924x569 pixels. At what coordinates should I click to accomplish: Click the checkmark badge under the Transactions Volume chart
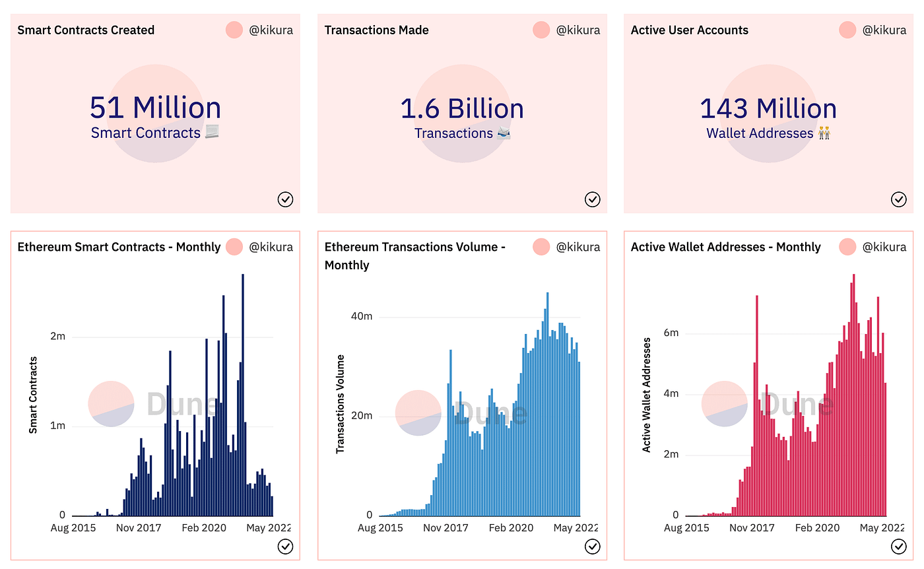click(592, 547)
